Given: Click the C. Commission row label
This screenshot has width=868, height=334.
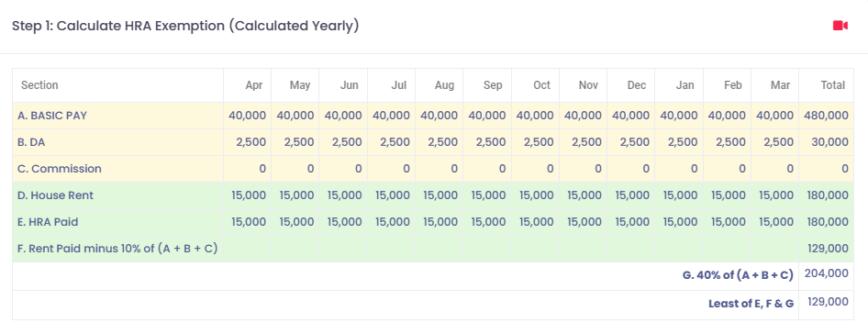Looking at the screenshot, I should (x=60, y=169).
